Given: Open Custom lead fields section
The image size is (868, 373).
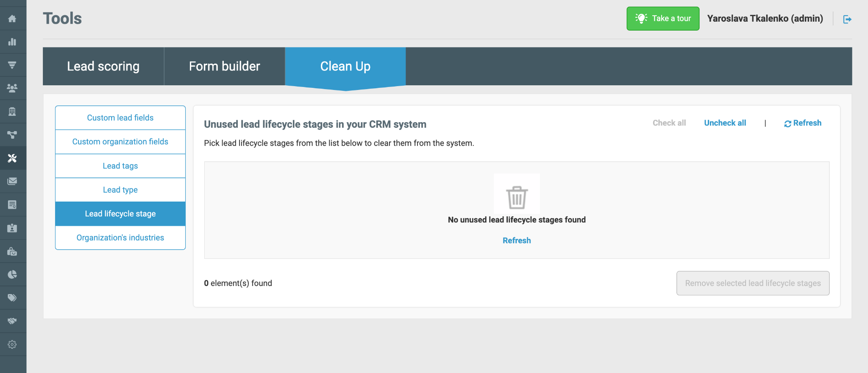Looking at the screenshot, I should tap(120, 118).
